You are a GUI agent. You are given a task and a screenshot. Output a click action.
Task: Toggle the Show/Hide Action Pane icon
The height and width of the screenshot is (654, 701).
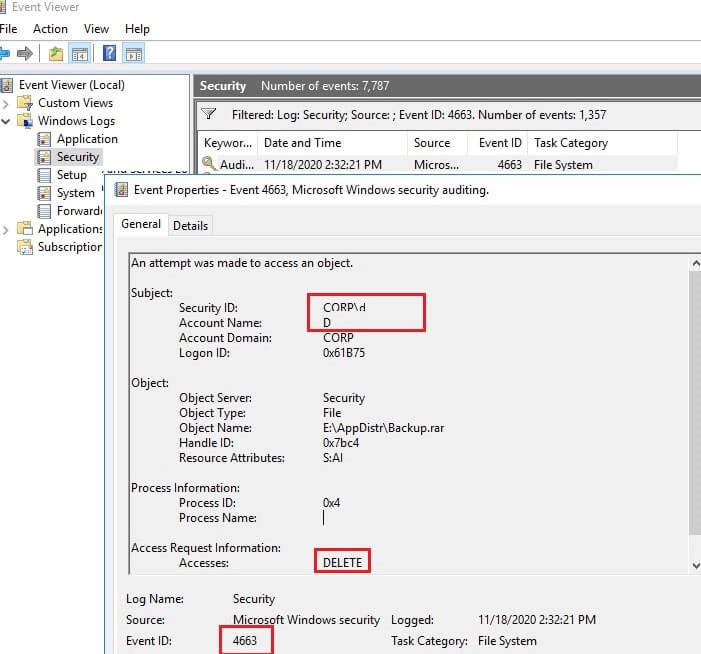pos(134,54)
